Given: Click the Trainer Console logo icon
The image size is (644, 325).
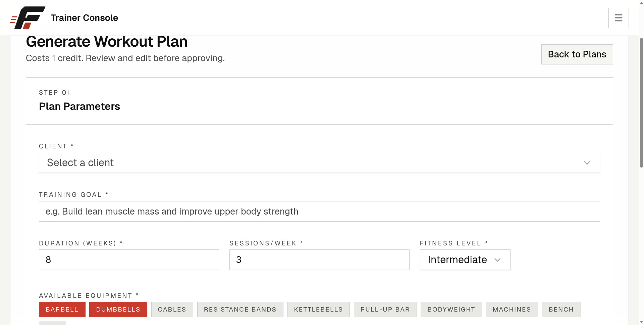Looking at the screenshot, I should pyautogui.click(x=28, y=18).
